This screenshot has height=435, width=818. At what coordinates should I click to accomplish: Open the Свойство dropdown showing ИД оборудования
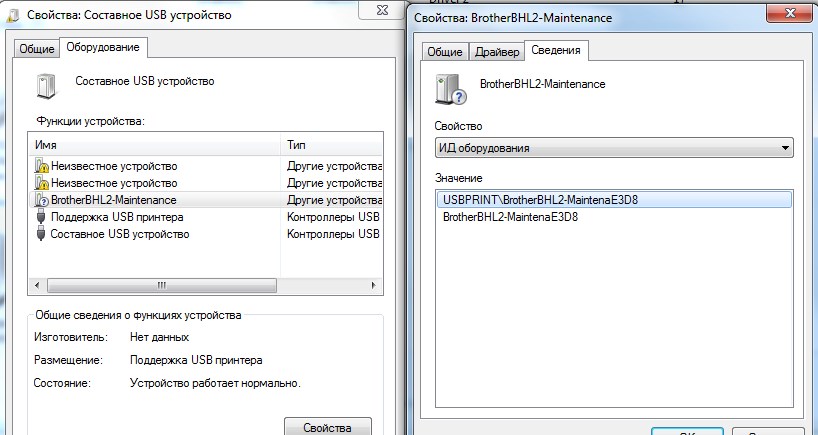pyautogui.click(x=614, y=149)
